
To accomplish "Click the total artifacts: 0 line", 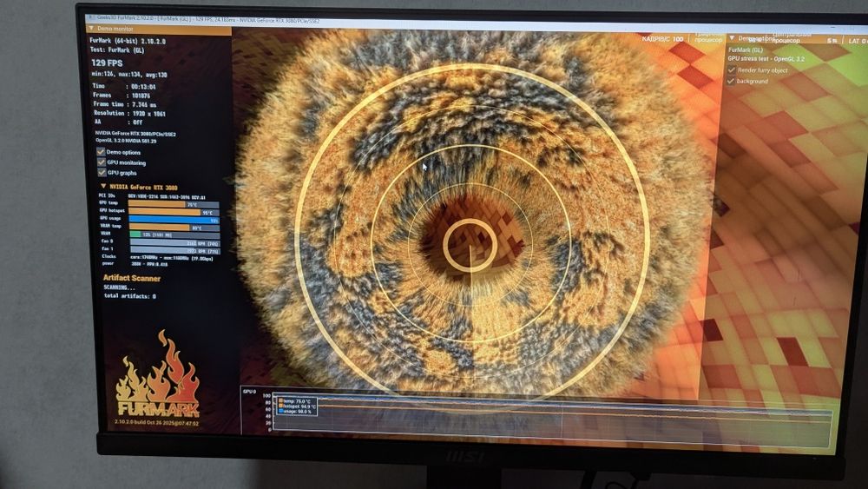I will [x=130, y=296].
